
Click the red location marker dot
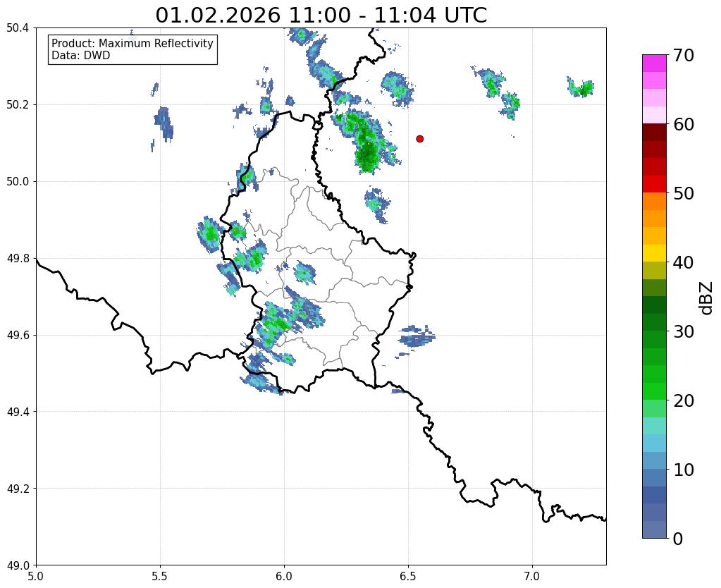tap(419, 138)
